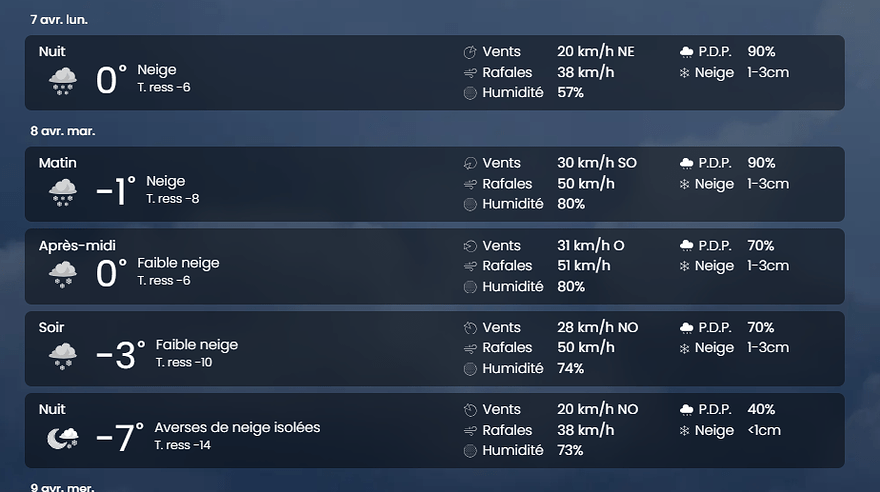
Task: Click the Vents compass icon beside 30 km/h SO
Action: click(x=470, y=163)
